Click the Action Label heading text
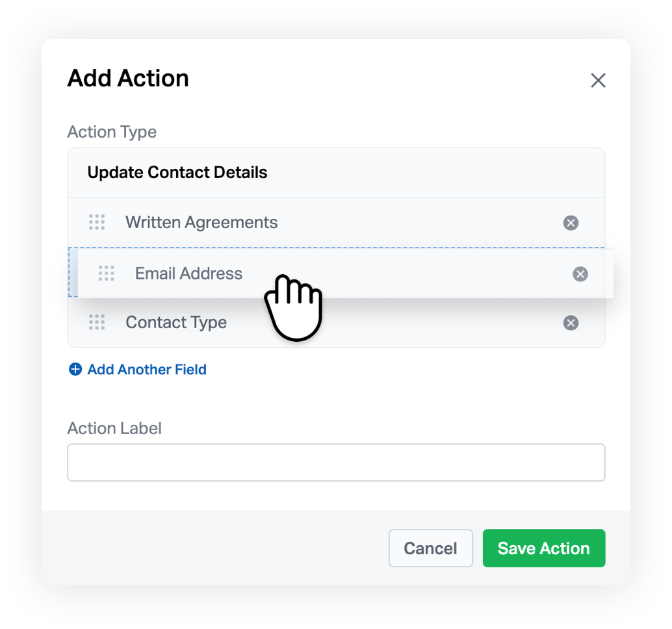This screenshot has height=629, width=672. point(114,428)
